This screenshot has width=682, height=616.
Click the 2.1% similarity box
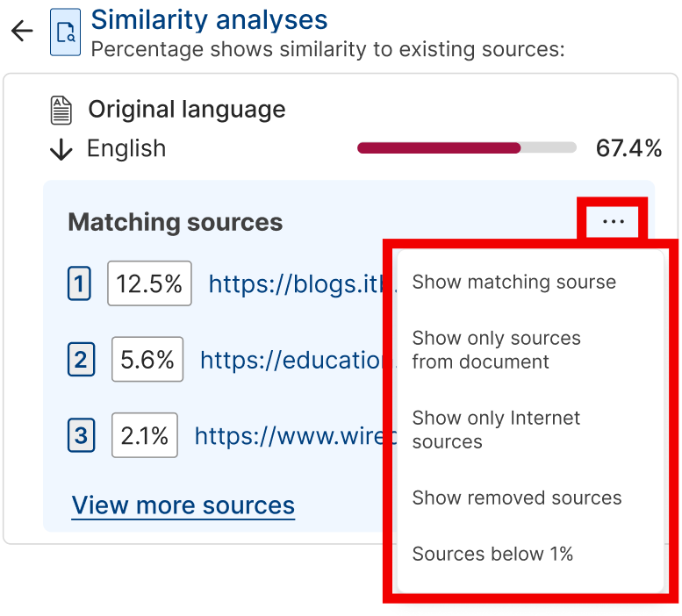pyautogui.click(x=145, y=435)
